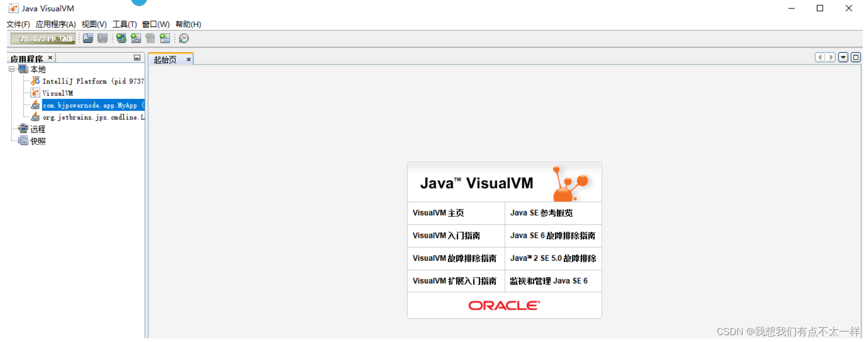The width and height of the screenshot is (868, 342).
Task: Open the VisualVM 扩展入门指南 link
Action: 454,281
